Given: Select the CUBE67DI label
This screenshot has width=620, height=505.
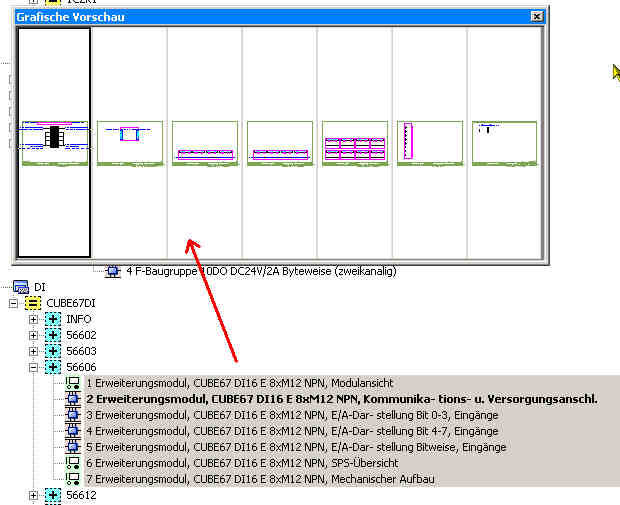Looking at the screenshot, I should coord(71,303).
